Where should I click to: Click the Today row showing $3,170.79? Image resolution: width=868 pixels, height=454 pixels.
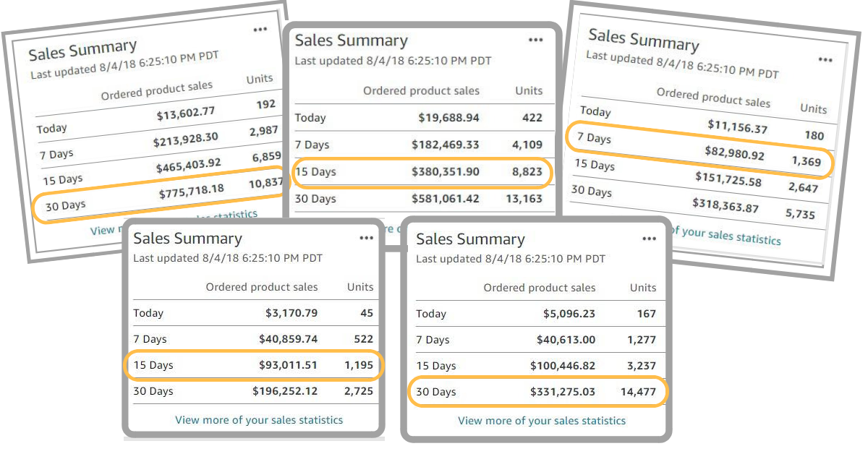click(254, 313)
